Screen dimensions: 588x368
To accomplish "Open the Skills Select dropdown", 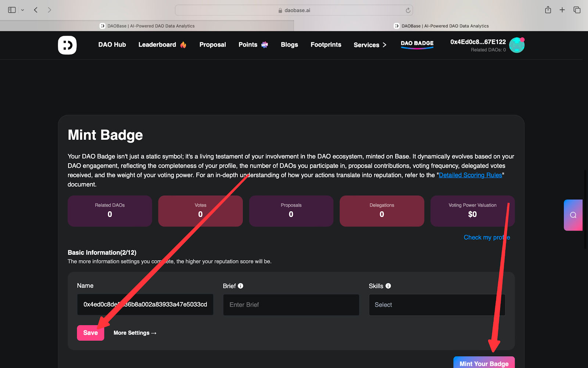I will [437, 305].
